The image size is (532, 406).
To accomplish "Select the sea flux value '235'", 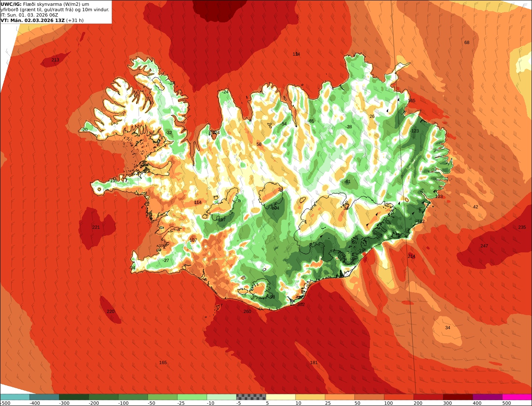I will (522, 227).
